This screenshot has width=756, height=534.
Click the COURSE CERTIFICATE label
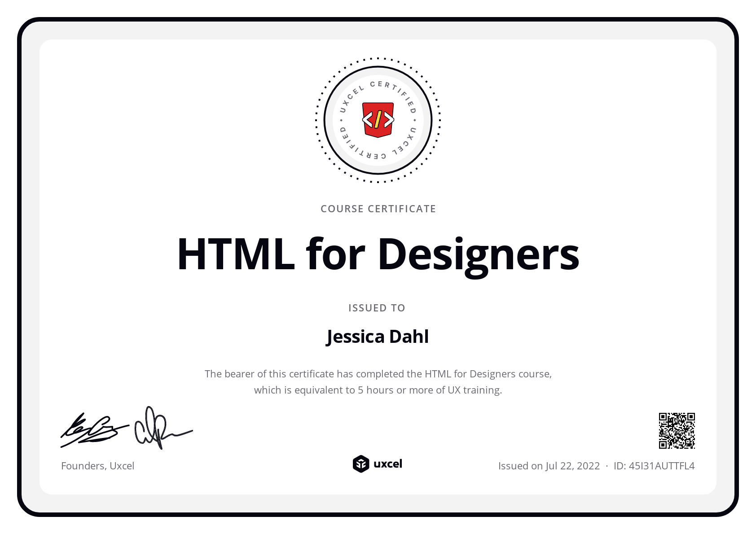coord(378,208)
